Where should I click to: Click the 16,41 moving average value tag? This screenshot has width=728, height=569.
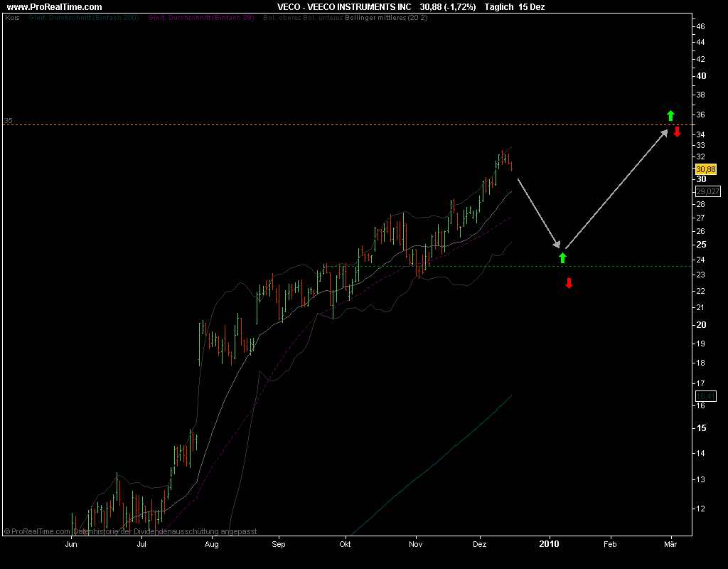click(x=705, y=396)
